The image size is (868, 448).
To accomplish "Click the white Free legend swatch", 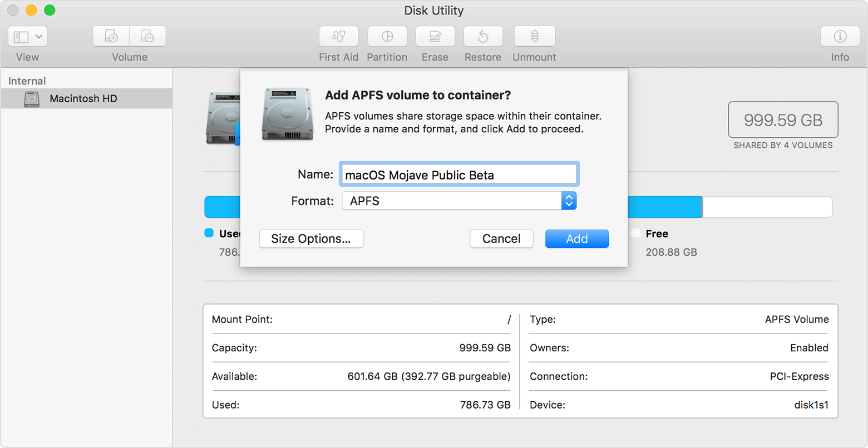I will [635, 233].
